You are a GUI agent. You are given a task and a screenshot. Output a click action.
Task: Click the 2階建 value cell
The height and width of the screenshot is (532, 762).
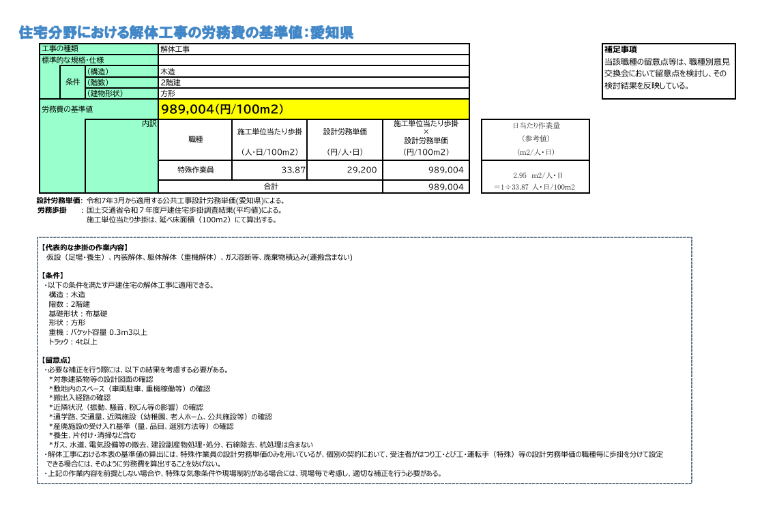coord(313,83)
